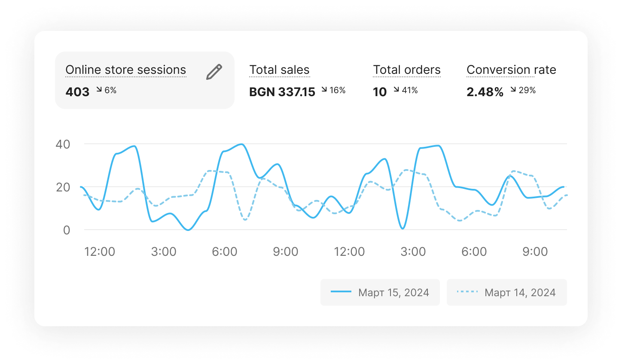Select the Total sales metric
This screenshot has width=622, height=364.
(x=279, y=70)
